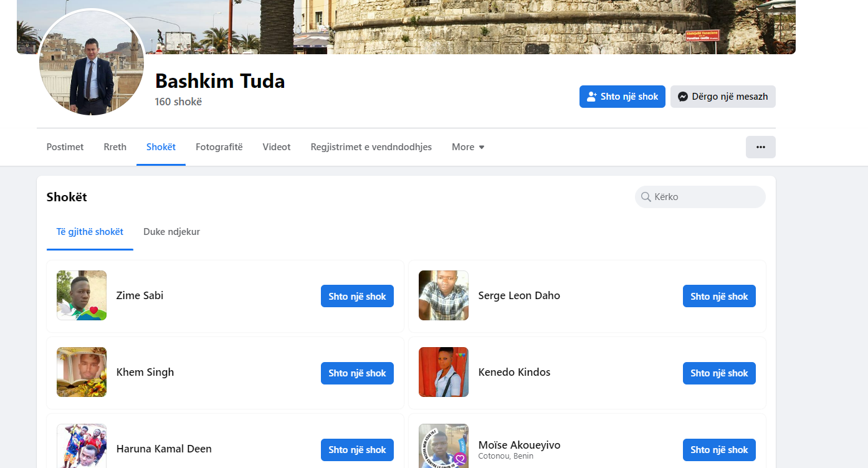Open Kenedo Kindos's profile thumbnail

click(x=443, y=372)
